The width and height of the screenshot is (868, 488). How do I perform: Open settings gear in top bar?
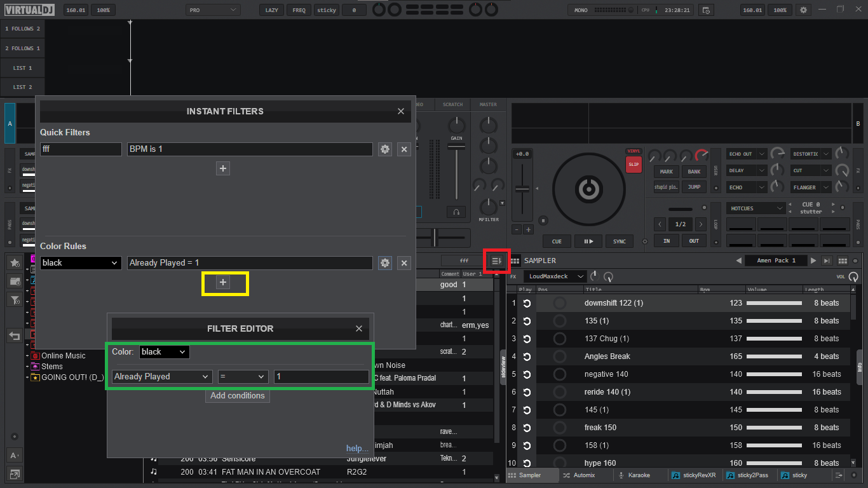coord(804,10)
